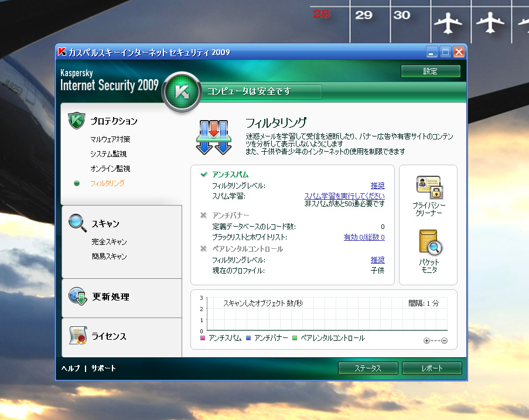529x420 pixels.
Task: Click the Update globe icon
Action: click(78, 296)
